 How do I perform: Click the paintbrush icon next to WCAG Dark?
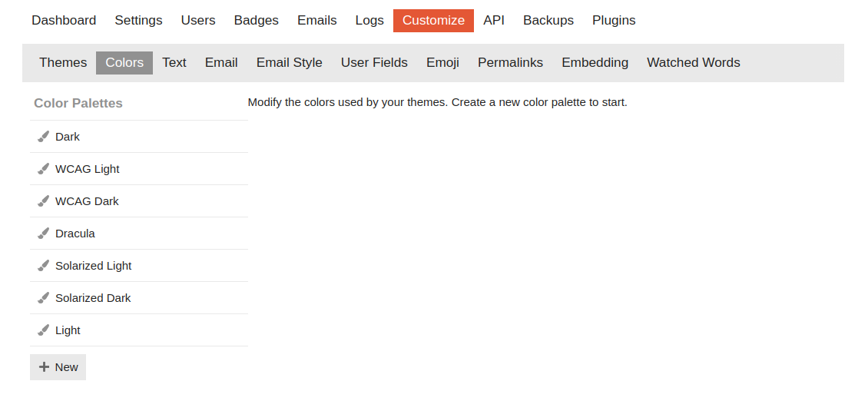click(44, 201)
